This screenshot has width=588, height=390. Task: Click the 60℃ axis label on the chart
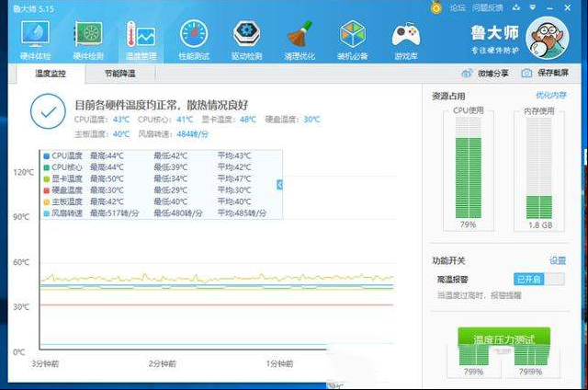21,262
